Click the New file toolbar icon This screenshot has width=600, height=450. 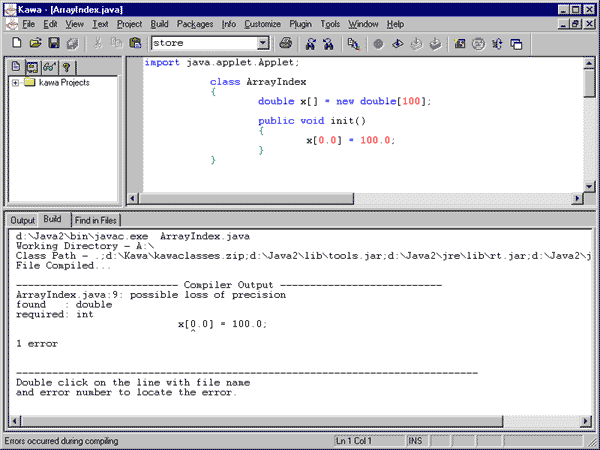pyautogui.click(x=16, y=43)
